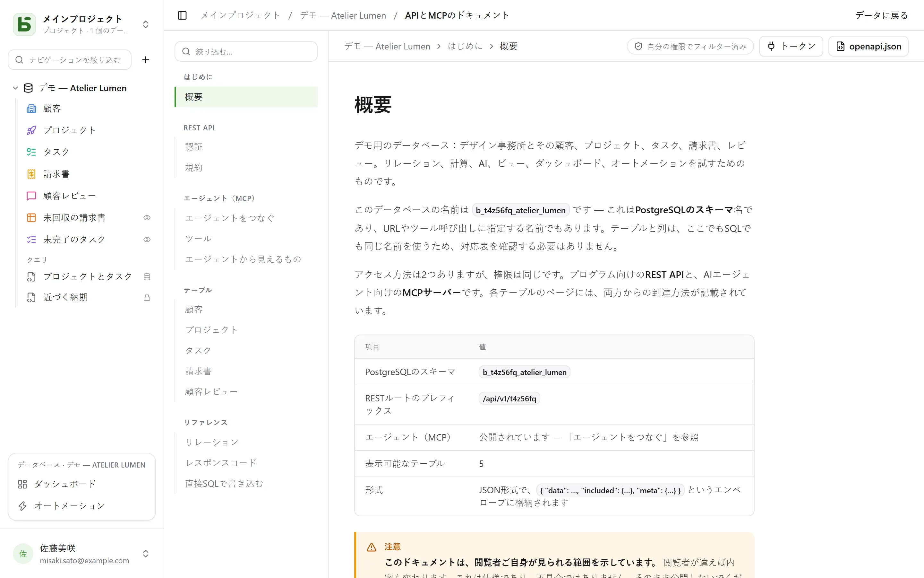Click トークン button
This screenshot has height=578, width=924.
point(791,46)
